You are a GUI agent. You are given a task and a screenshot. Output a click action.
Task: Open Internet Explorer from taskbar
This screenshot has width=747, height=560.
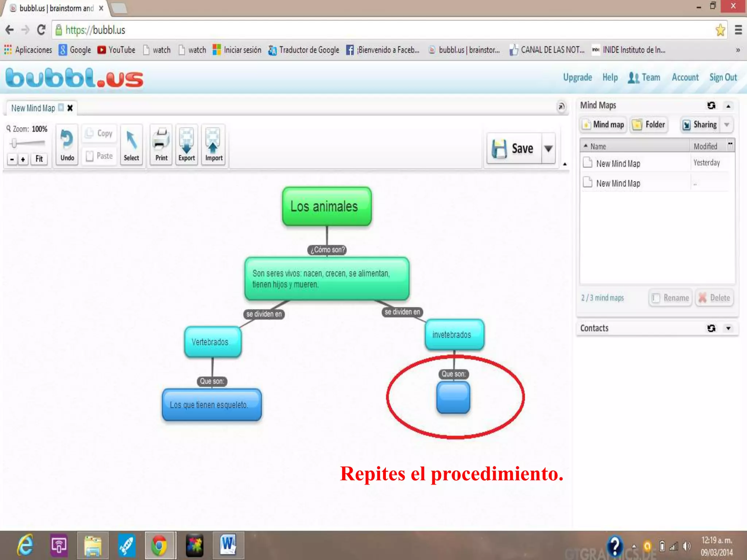(25, 545)
